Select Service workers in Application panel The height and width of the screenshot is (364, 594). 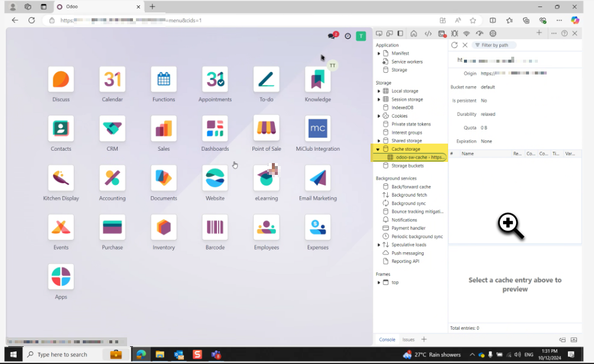click(x=407, y=61)
